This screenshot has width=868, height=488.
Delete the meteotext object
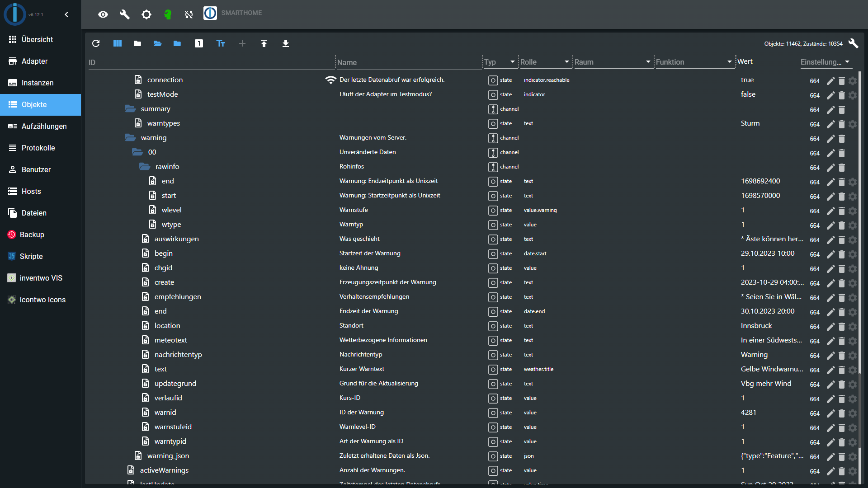[x=842, y=341]
